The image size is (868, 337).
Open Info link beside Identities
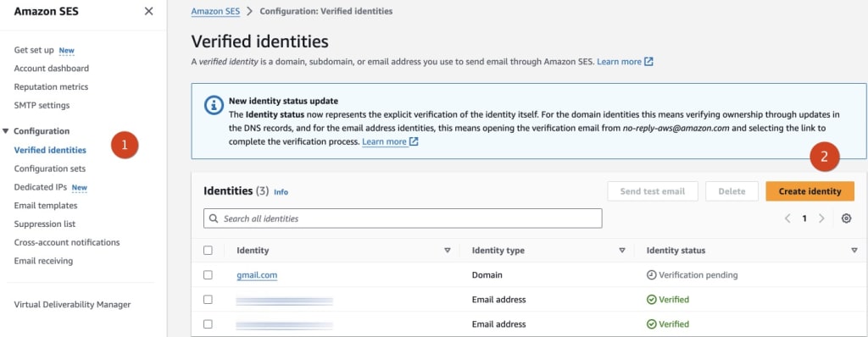[281, 192]
